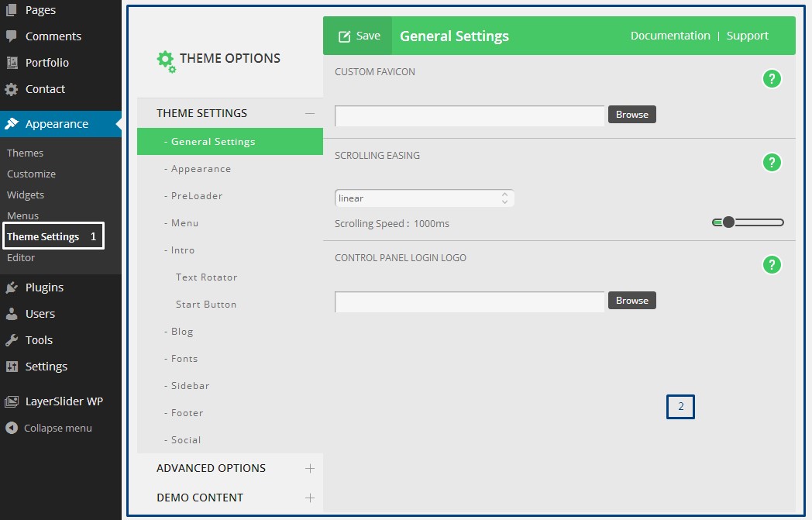Click the Settings icon in the sidebar
This screenshot has width=812, height=520.
[x=10, y=366]
